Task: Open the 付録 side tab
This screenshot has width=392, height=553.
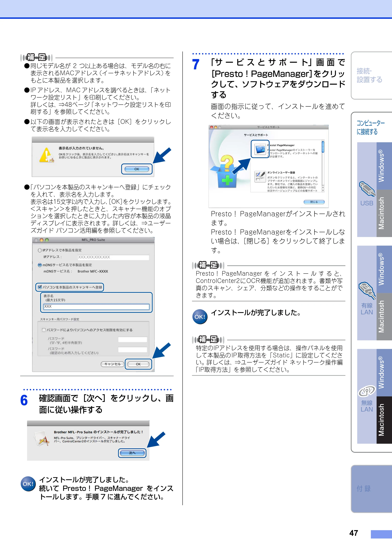Action: tap(371, 489)
